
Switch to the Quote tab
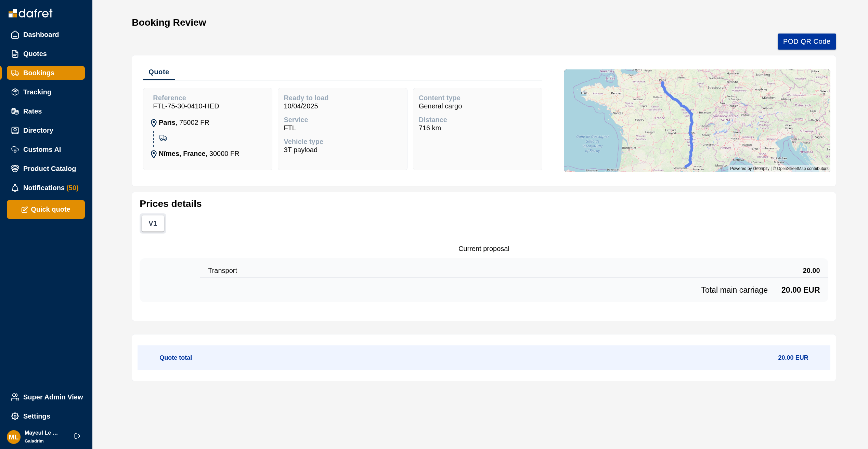[159, 72]
